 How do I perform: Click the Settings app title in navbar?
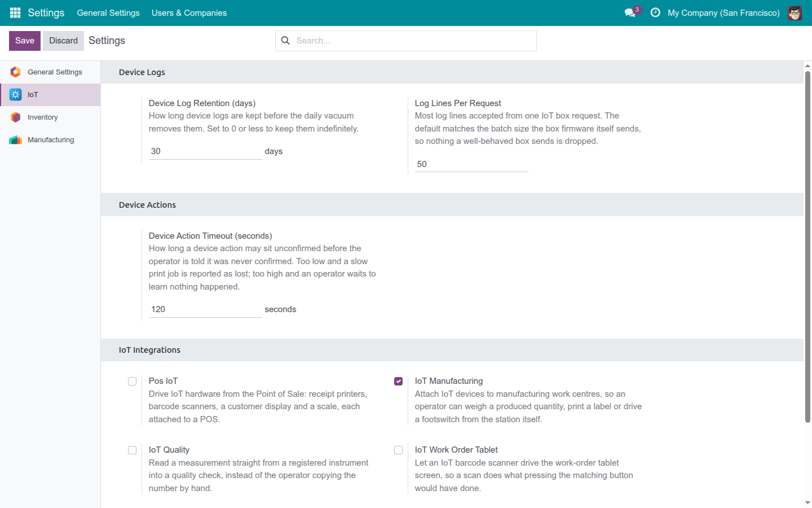(46, 12)
